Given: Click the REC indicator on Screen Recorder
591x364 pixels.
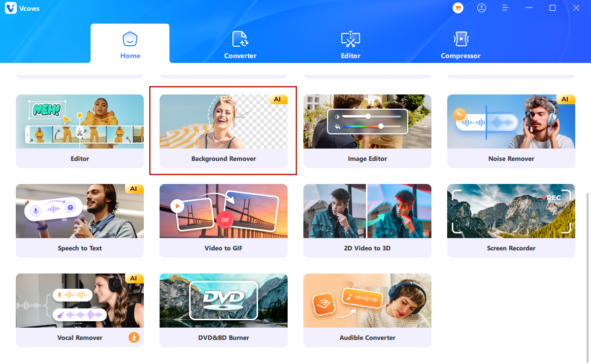Looking at the screenshot, I should click(x=552, y=198).
